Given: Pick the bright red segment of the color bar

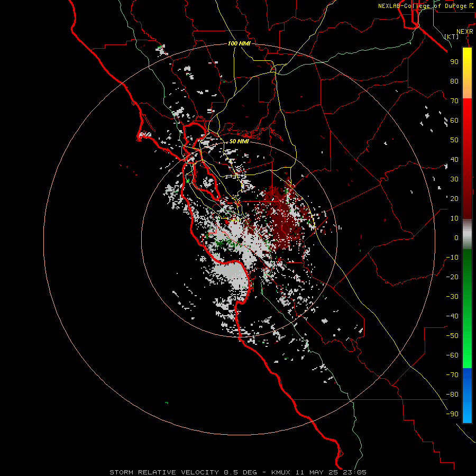Looking at the screenshot, I should [x=467, y=118].
